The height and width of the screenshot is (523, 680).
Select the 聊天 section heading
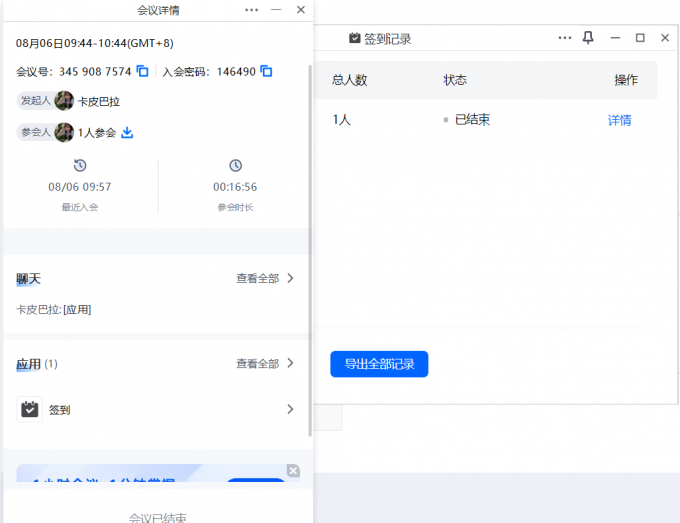click(29, 278)
